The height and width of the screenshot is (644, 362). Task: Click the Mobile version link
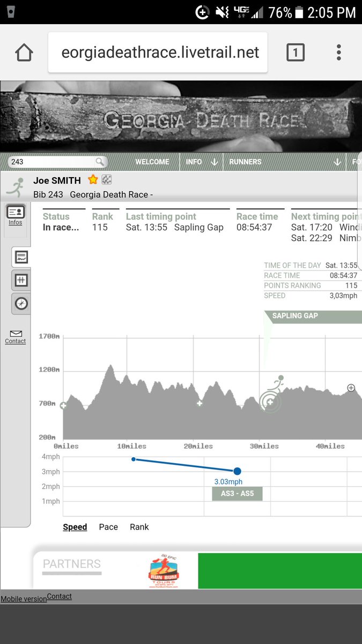(24, 599)
